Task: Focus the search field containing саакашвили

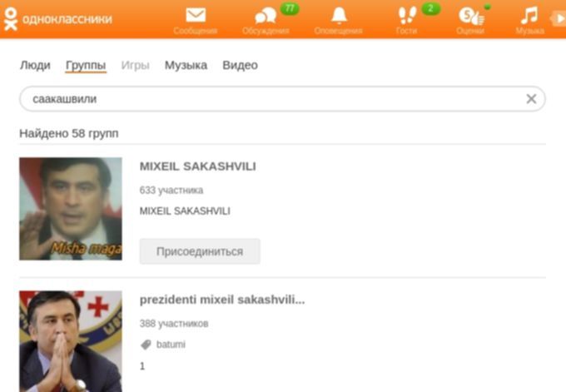Action: (x=282, y=98)
